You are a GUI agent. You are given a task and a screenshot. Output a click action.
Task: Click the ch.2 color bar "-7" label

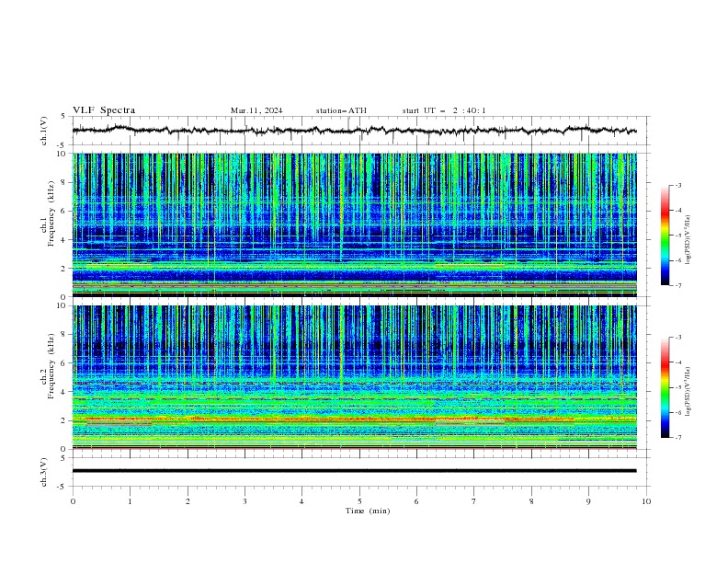(678, 438)
